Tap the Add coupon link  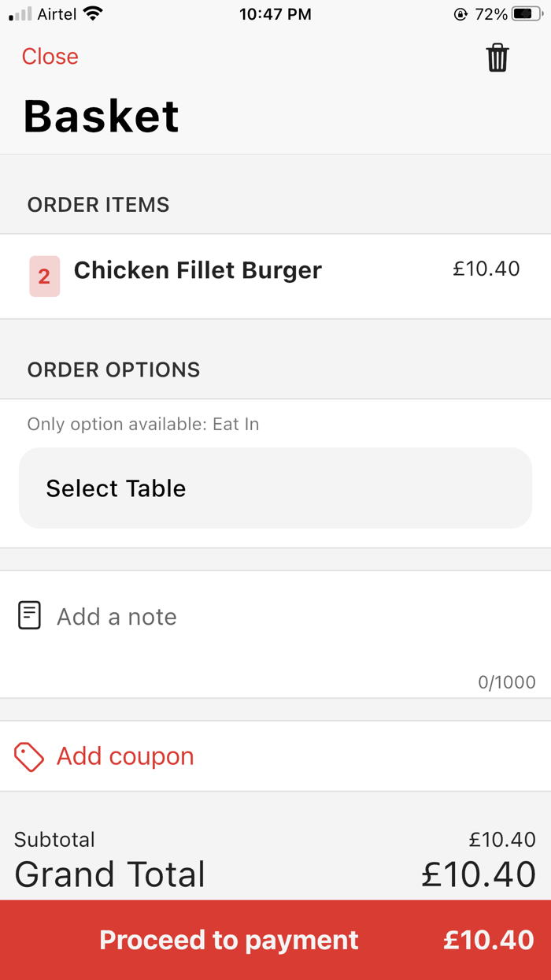125,756
